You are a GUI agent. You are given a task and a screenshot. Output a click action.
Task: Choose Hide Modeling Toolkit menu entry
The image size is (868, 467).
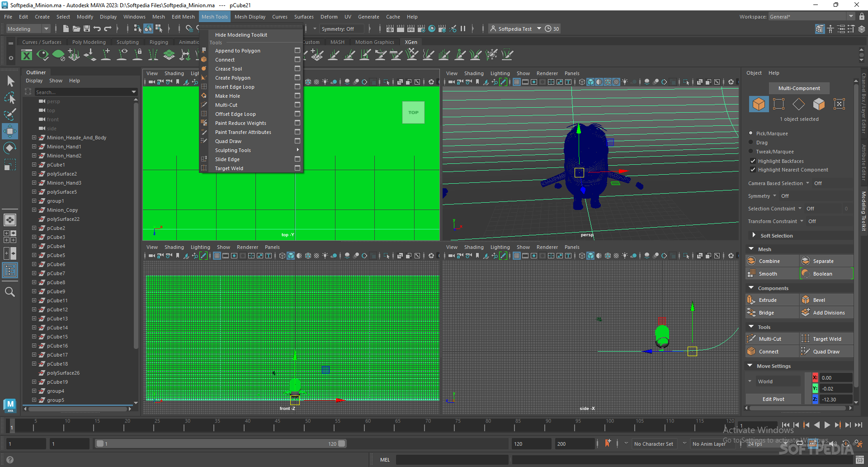point(252,35)
